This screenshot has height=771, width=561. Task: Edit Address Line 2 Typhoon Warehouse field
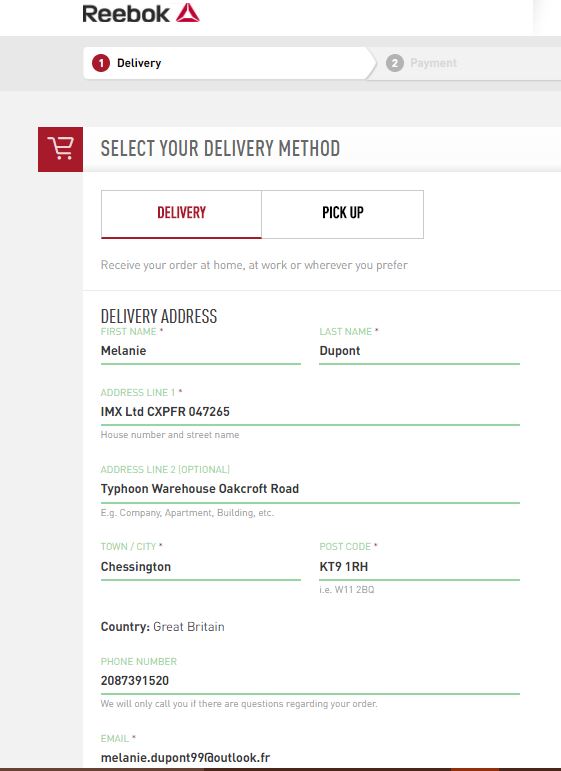[x=310, y=489]
